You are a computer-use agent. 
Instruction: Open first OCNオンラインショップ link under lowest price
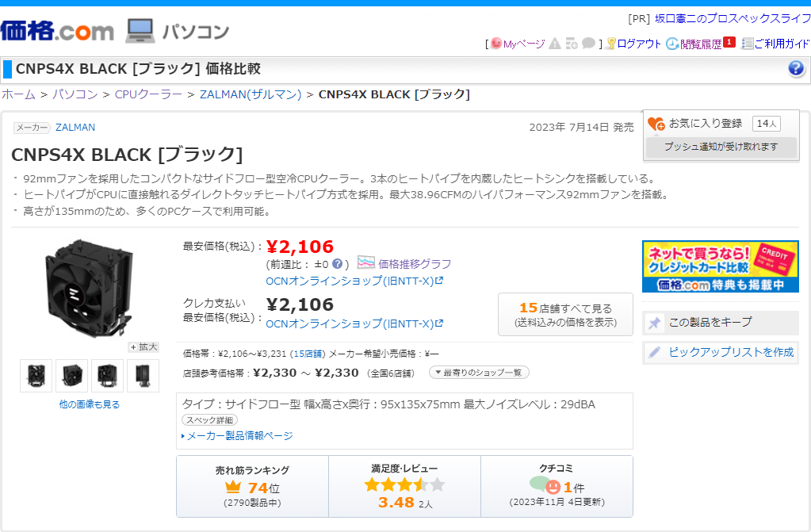(354, 281)
